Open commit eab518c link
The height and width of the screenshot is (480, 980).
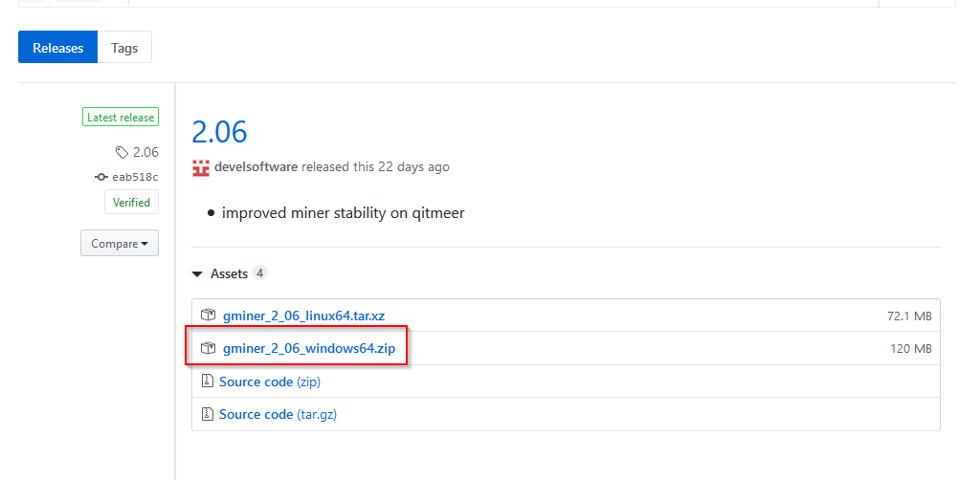point(135,177)
